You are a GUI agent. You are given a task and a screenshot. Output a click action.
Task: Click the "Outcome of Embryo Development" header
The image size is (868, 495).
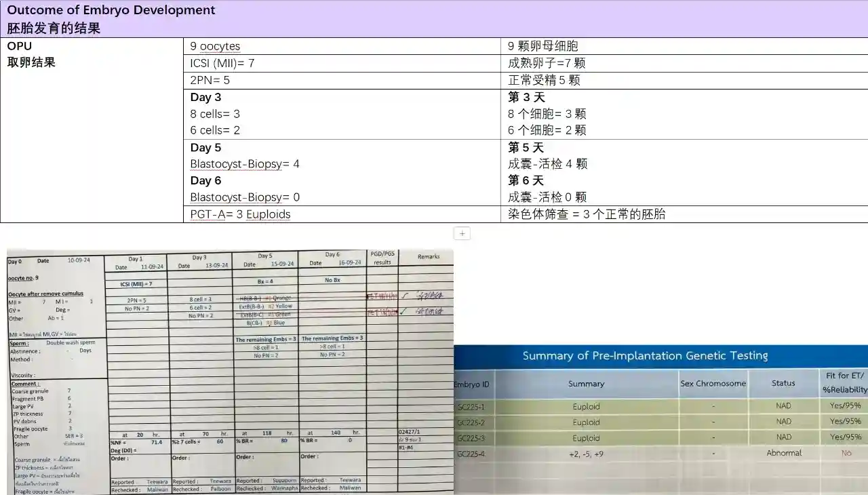pyautogui.click(x=111, y=10)
